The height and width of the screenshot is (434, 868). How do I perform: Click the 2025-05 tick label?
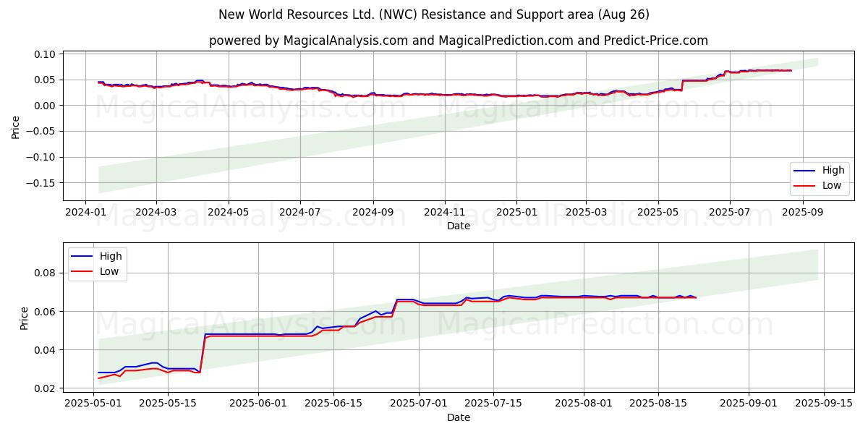click(x=658, y=212)
